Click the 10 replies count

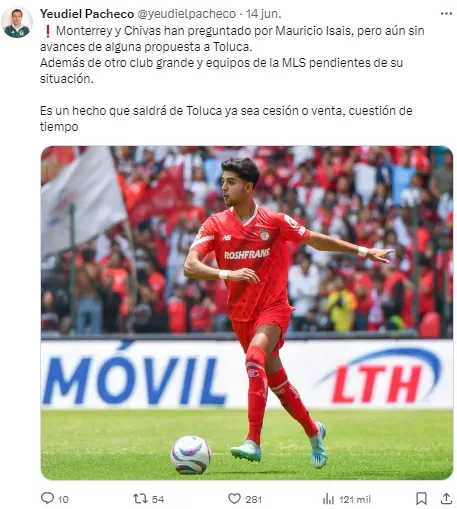(x=63, y=499)
